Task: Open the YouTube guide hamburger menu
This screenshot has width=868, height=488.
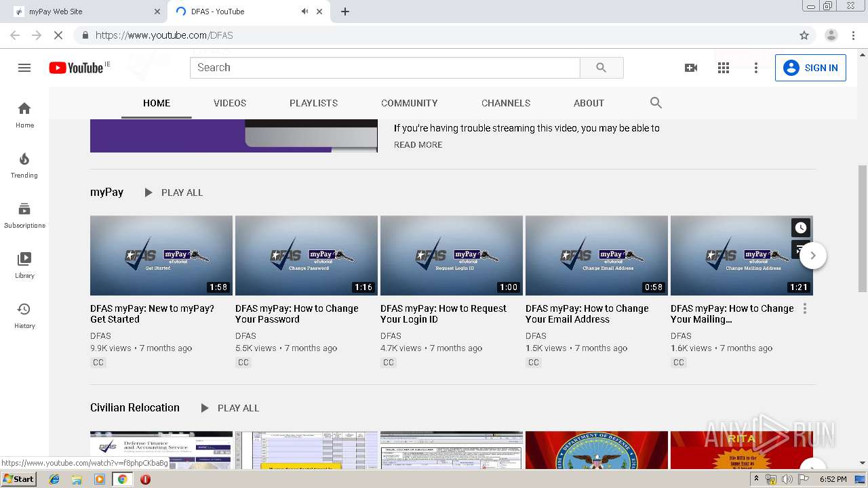Action: (24, 68)
